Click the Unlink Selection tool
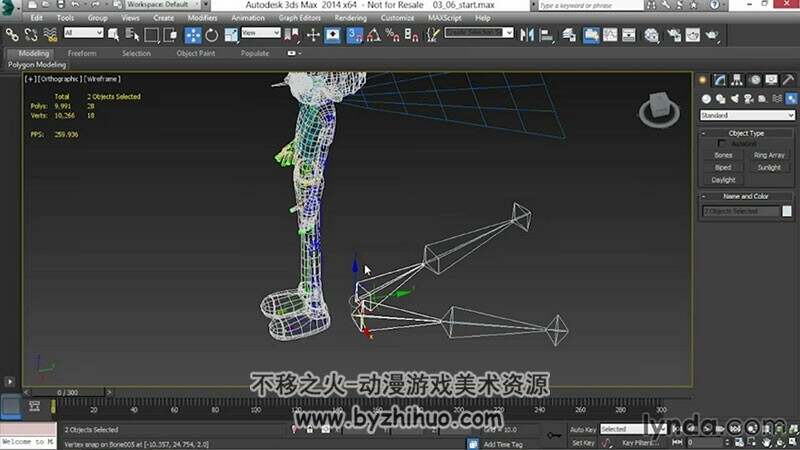 [x=31, y=35]
